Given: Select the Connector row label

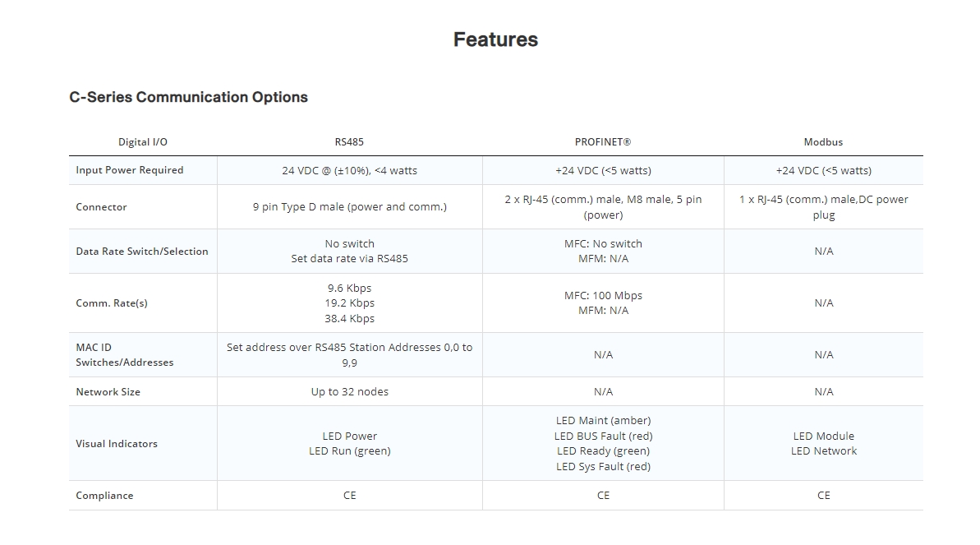Looking at the screenshot, I should [x=102, y=207].
